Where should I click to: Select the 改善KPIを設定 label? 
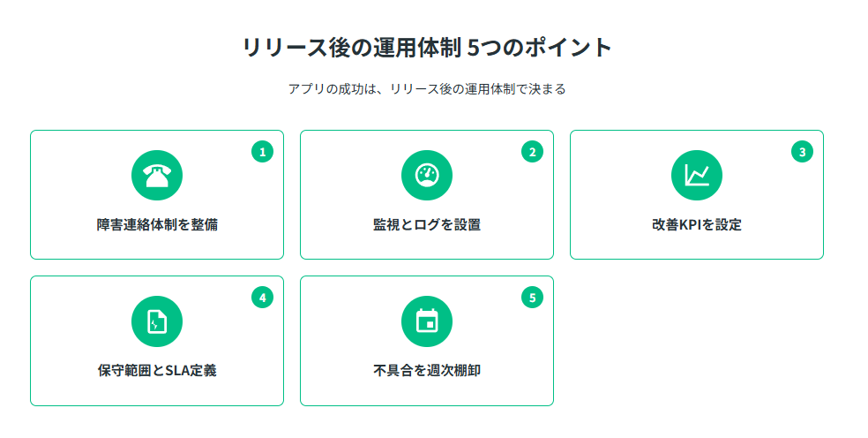point(697,224)
